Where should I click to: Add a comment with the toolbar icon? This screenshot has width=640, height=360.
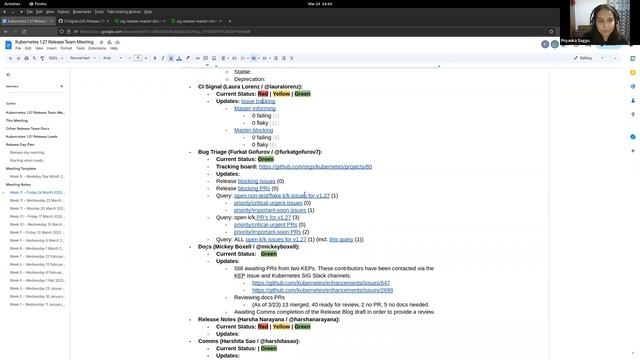[206, 58]
